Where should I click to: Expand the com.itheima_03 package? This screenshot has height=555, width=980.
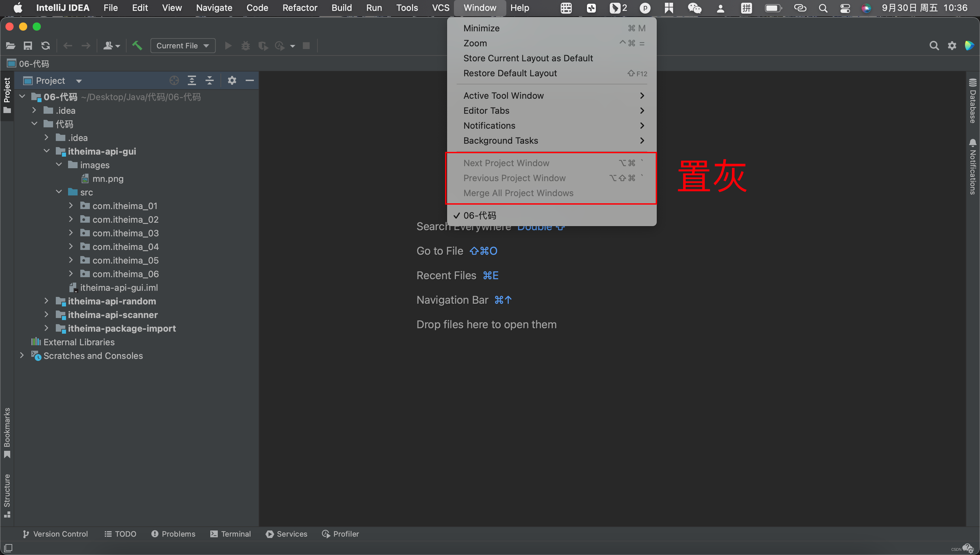(71, 233)
